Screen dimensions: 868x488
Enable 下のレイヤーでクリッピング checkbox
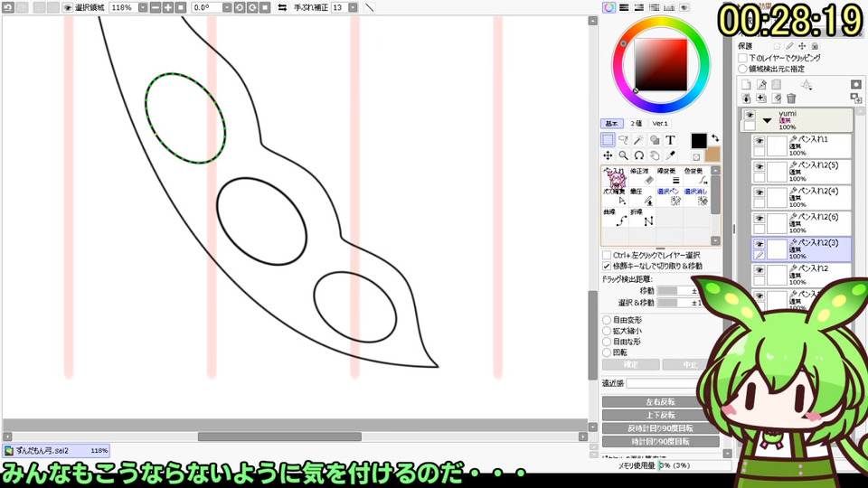click(x=743, y=58)
